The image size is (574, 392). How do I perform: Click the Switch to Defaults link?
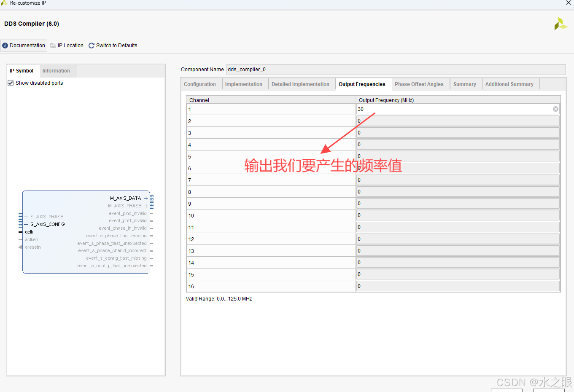pyautogui.click(x=117, y=46)
